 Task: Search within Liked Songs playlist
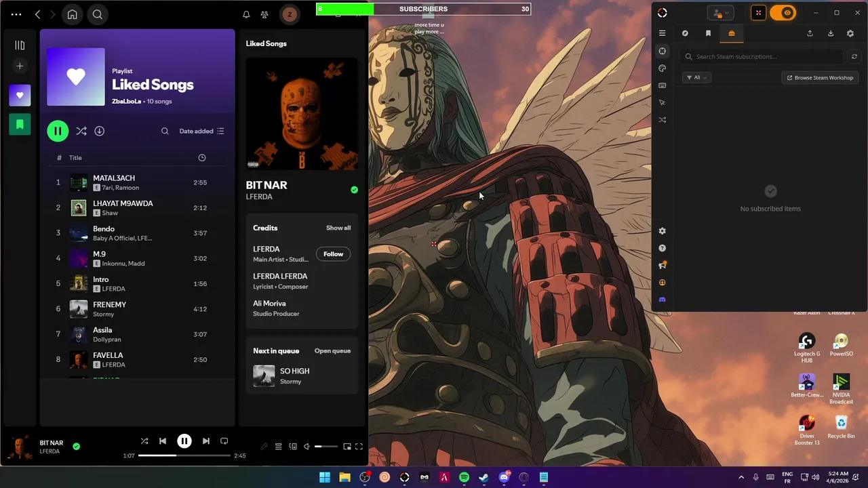pos(165,131)
